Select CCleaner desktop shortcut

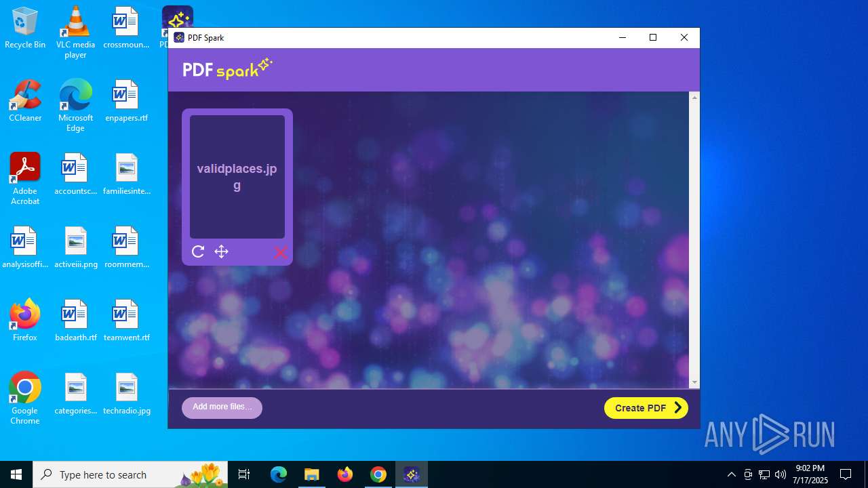coord(25,101)
